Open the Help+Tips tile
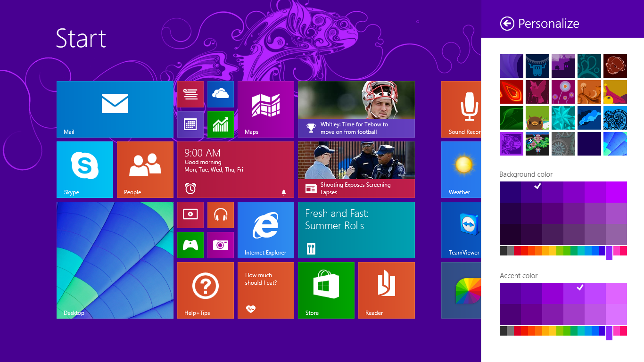This screenshot has width=644, height=362. coord(205,290)
